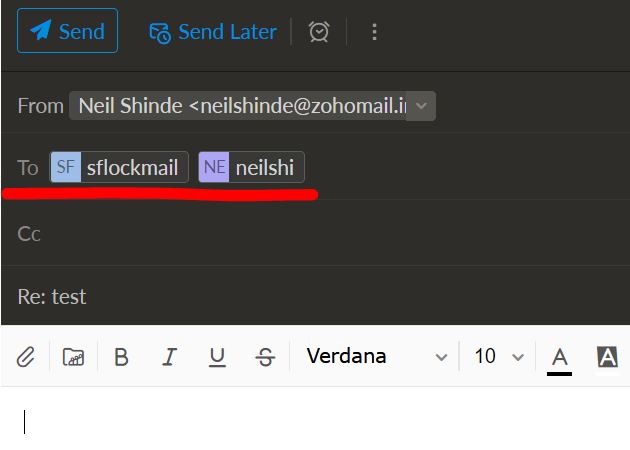
Task: Select the neilshi recipient chip
Action: pos(252,167)
